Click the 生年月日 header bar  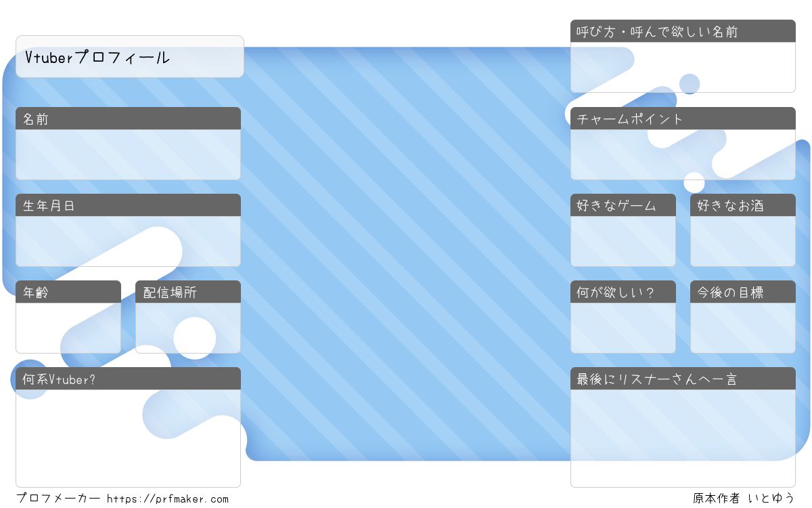(128, 205)
